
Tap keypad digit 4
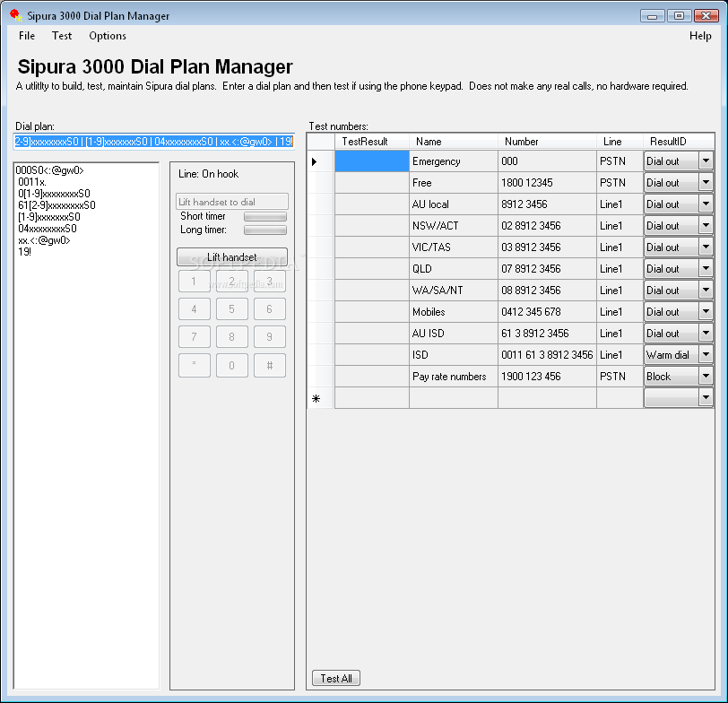tap(194, 308)
